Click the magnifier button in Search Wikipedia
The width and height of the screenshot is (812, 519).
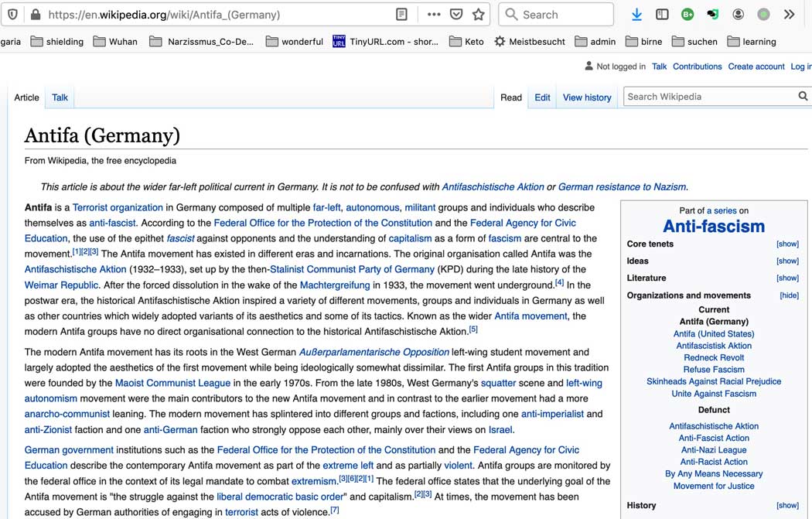pos(803,97)
